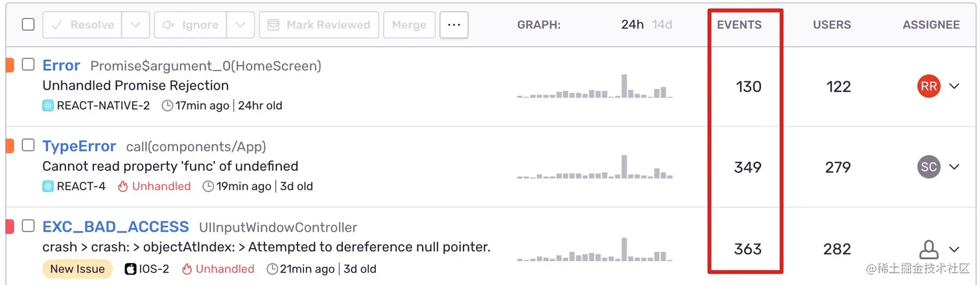Check the EXC_BAD_ACCESS issue checkbox
The height and width of the screenshot is (285, 980).
[28, 226]
